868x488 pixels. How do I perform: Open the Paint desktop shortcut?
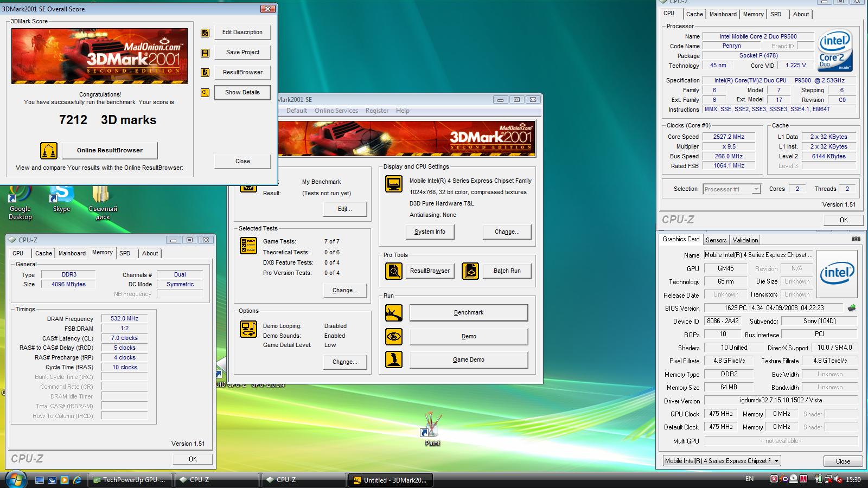tap(432, 429)
